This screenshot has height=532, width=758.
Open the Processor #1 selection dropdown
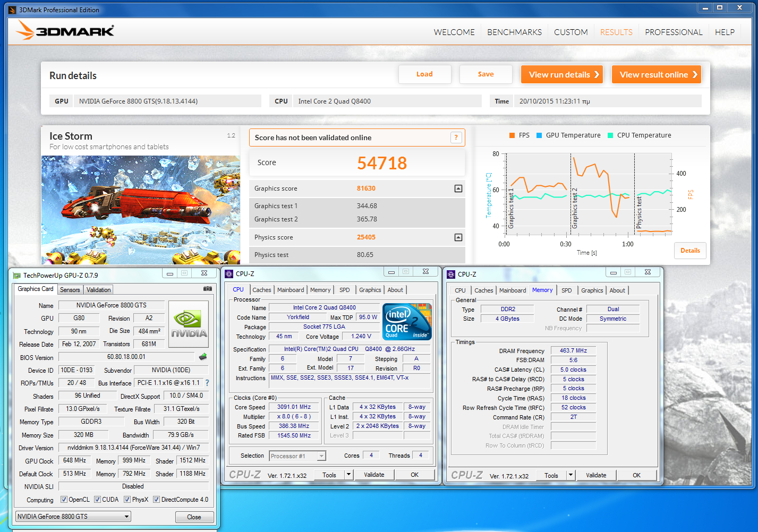[x=297, y=456]
